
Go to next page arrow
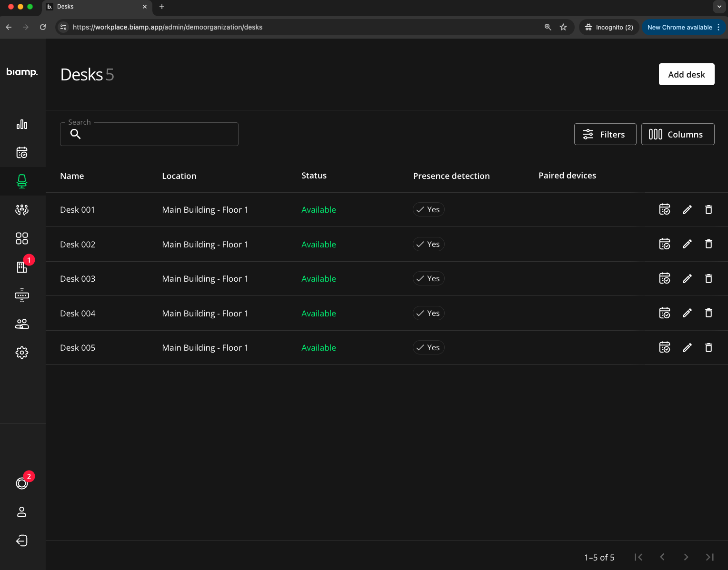pyautogui.click(x=686, y=557)
